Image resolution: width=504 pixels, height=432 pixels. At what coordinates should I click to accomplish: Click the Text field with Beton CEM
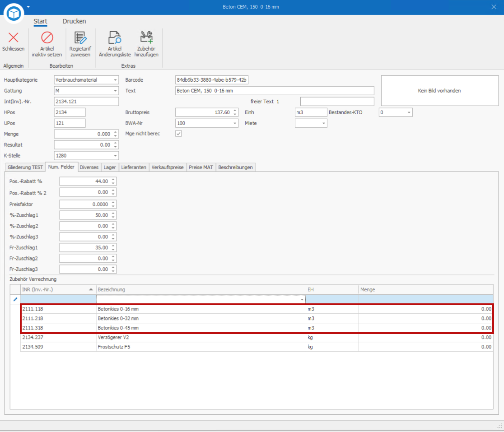click(275, 91)
